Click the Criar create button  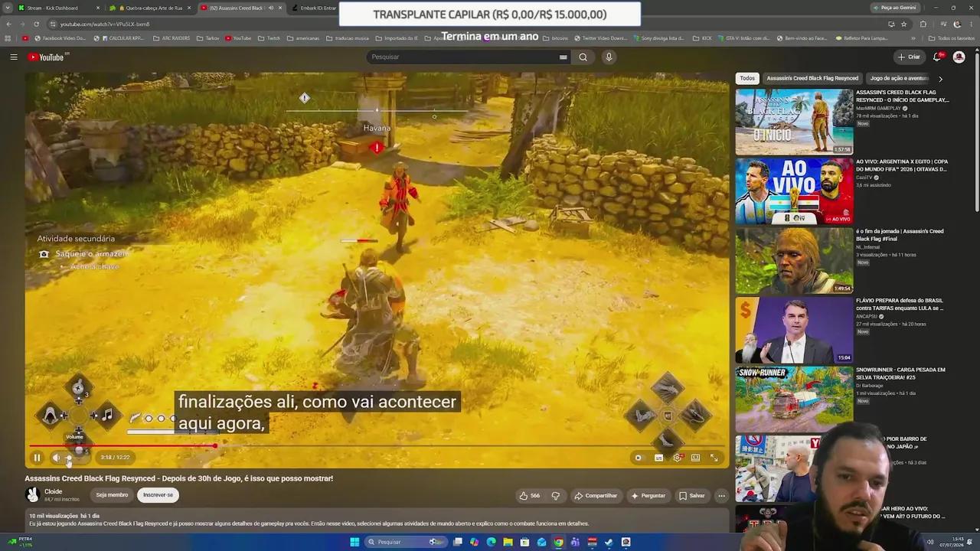coord(909,57)
